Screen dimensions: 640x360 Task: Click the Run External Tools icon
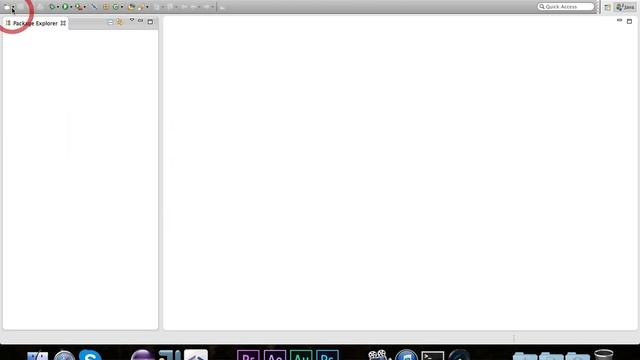click(x=78, y=7)
